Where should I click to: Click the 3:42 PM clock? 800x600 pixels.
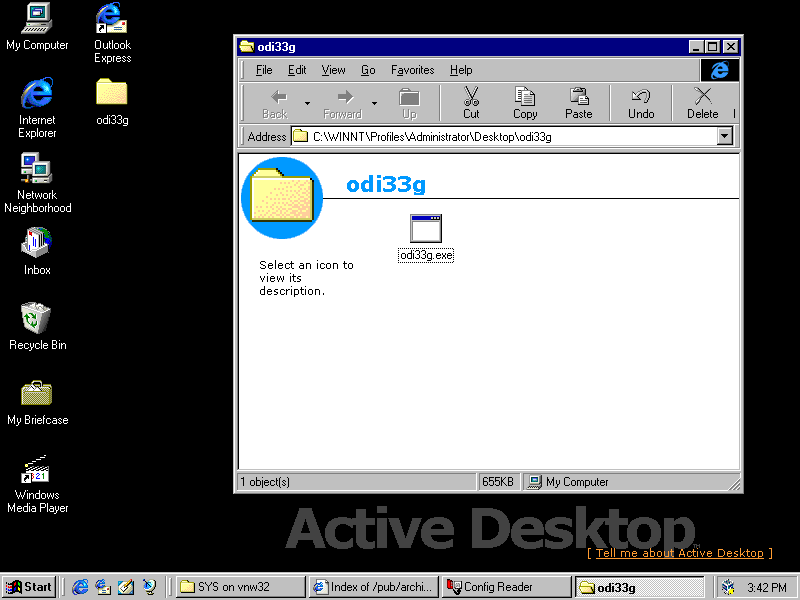pyautogui.click(x=767, y=587)
